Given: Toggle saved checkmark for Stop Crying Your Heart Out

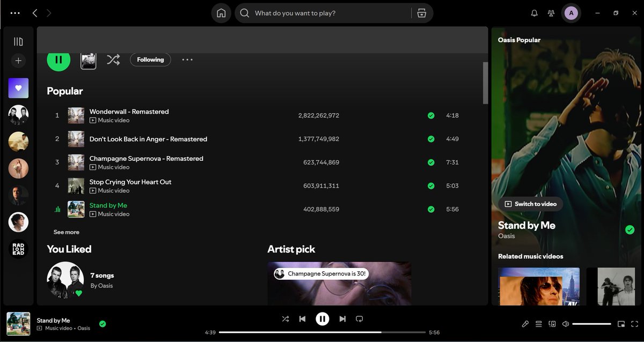Looking at the screenshot, I should 431,186.
